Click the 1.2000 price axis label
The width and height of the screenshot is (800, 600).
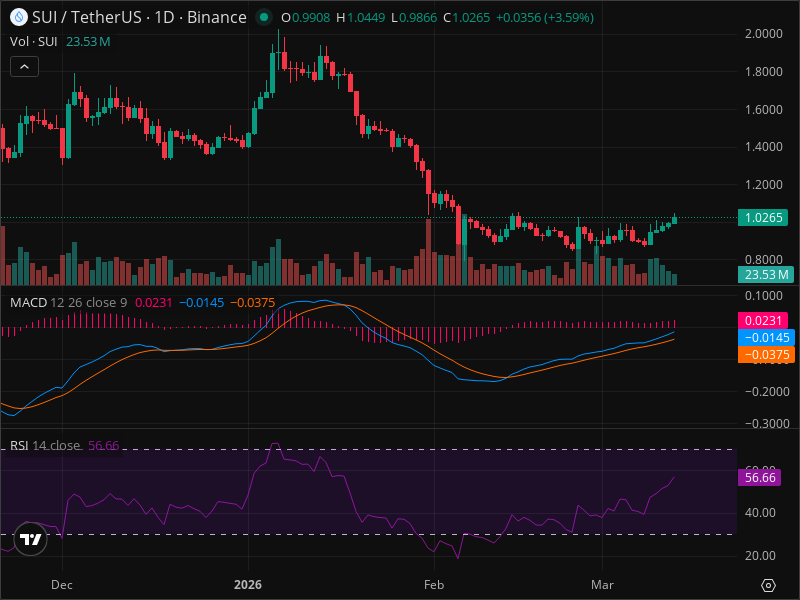763,185
